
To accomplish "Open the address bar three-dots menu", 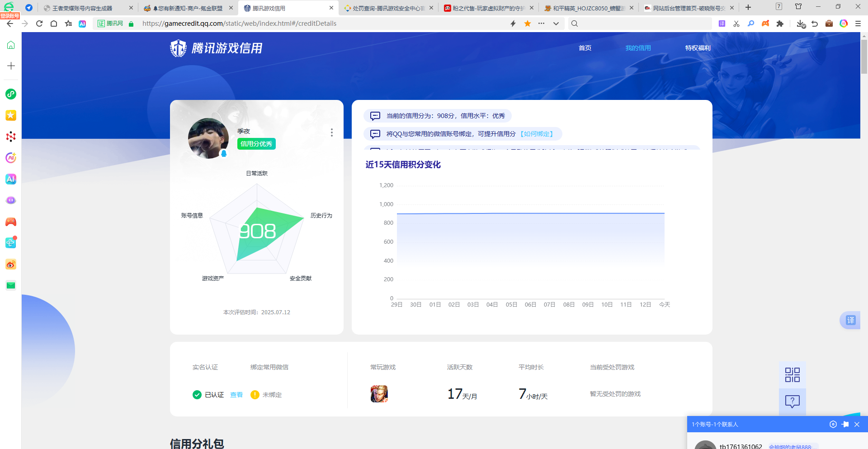I will coord(542,24).
